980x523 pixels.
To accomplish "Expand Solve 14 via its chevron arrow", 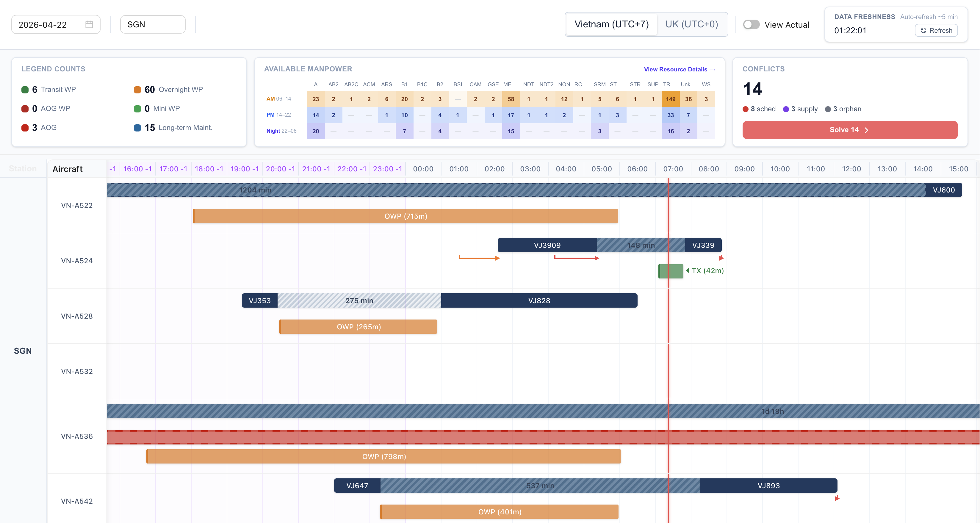I will [x=867, y=130].
